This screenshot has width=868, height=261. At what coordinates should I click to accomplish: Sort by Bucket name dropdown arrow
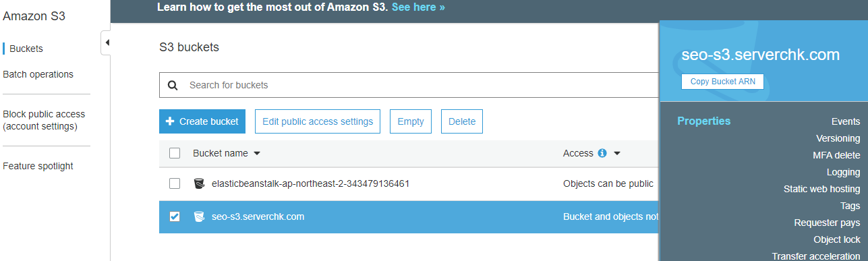coord(257,154)
